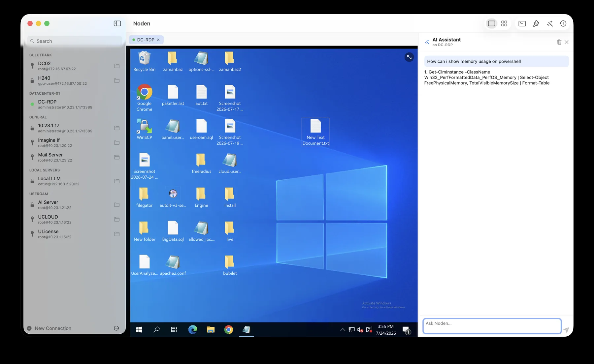Select Local LLM connection

[x=75, y=181]
